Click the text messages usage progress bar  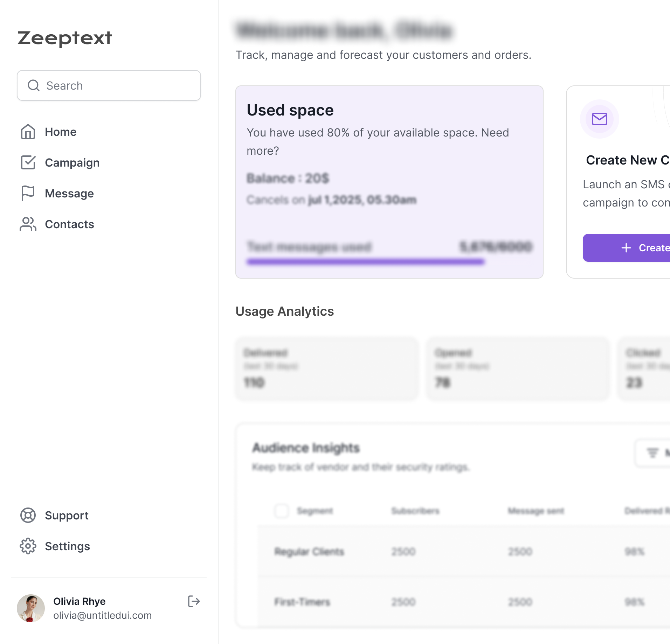(365, 261)
